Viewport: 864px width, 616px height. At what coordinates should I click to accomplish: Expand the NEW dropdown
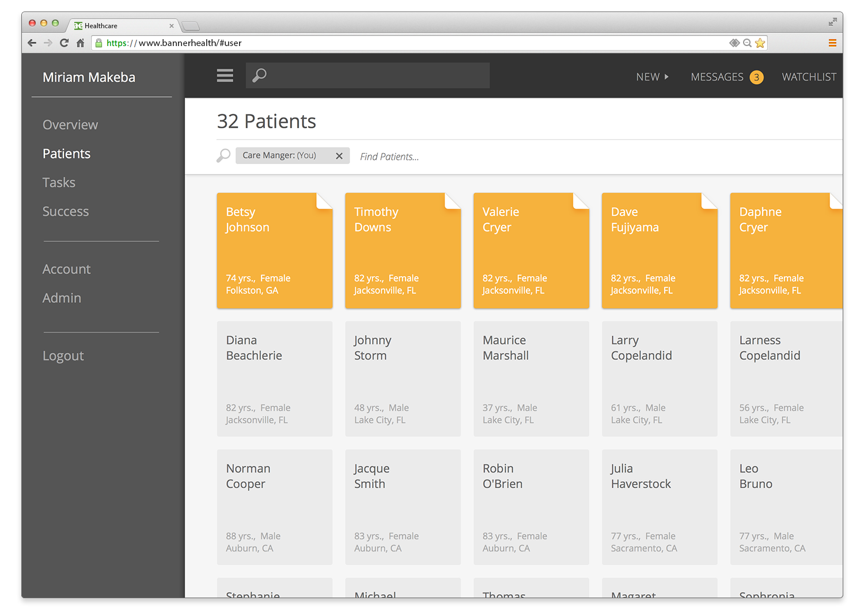pyautogui.click(x=651, y=77)
